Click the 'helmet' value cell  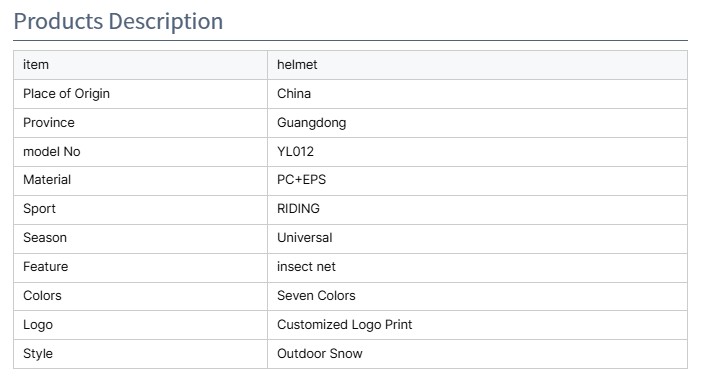point(477,65)
